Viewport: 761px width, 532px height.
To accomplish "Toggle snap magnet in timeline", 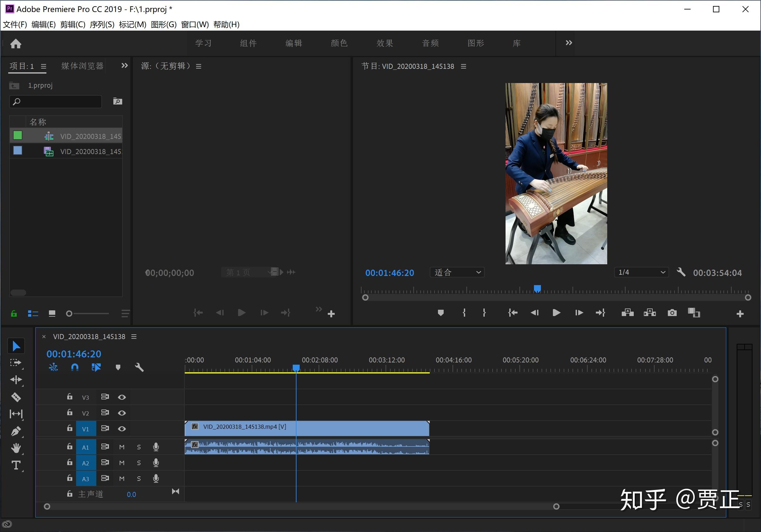I will pos(75,367).
